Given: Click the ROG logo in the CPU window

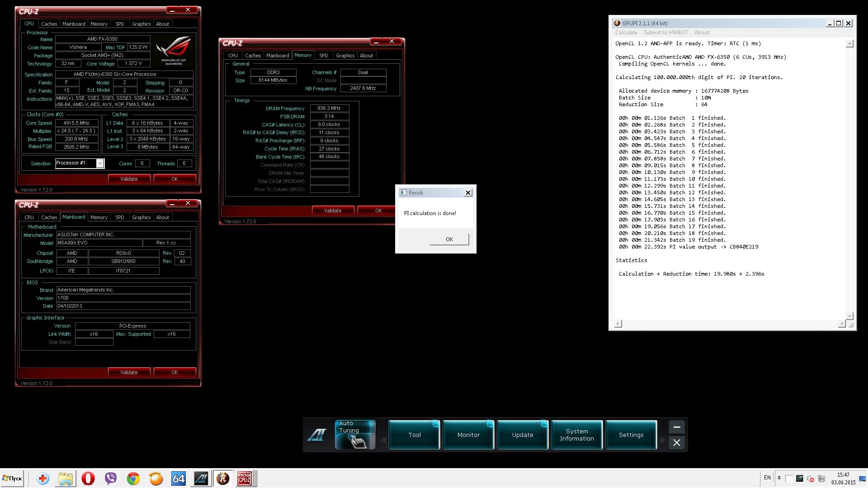Looking at the screenshot, I should 174,50.
